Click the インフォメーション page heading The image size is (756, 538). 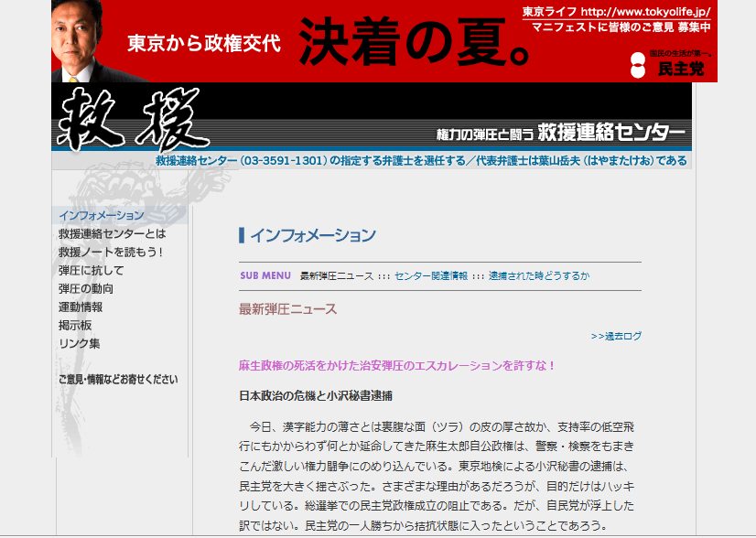tap(312, 235)
